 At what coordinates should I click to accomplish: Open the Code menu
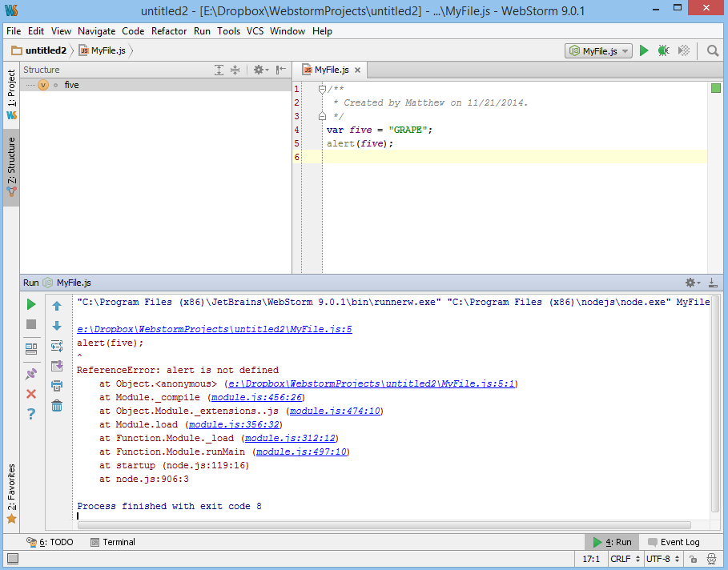[133, 31]
